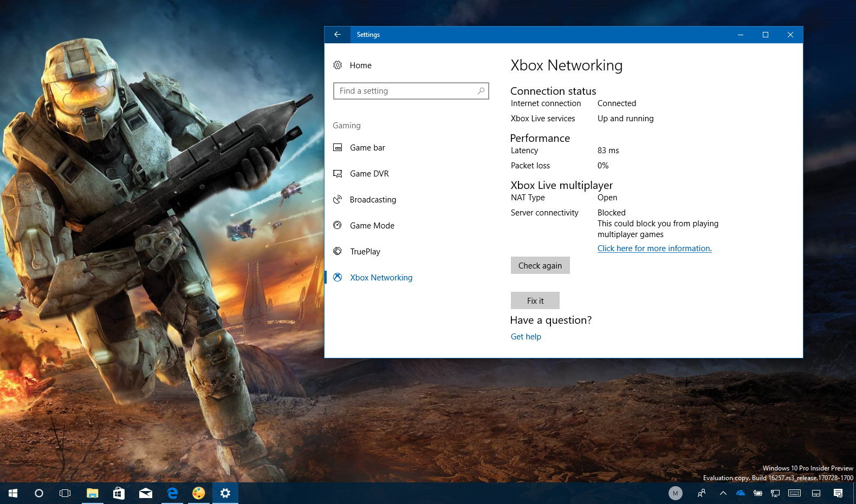Focus the Find a setting search box

pyautogui.click(x=411, y=91)
